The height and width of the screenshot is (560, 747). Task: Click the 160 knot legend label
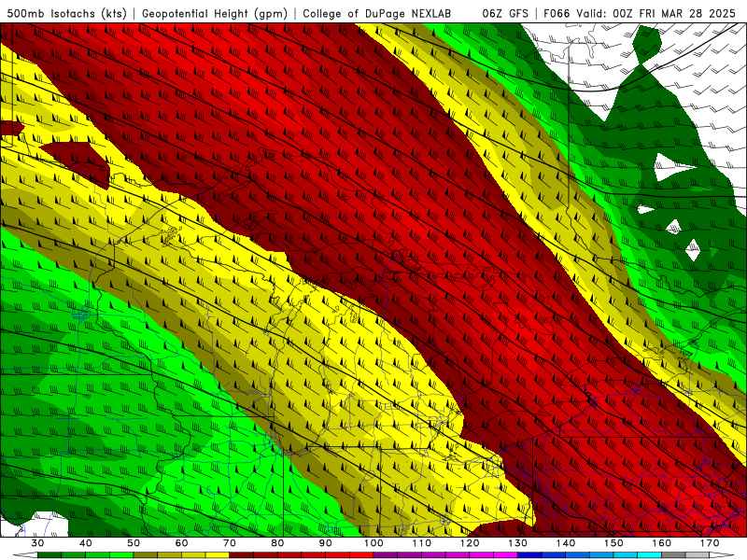point(662,543)
